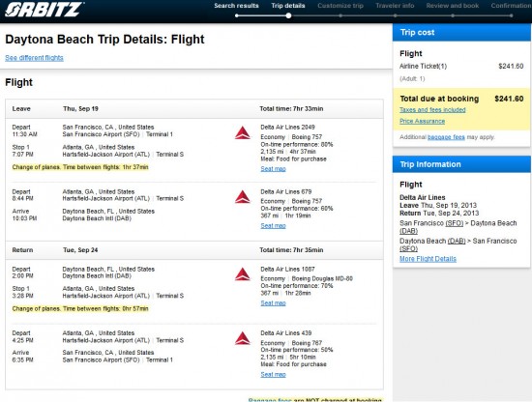Open Seat map for Delta 2049
The height and width of the screenshot is (402, 532).
[x=273, y=169]
